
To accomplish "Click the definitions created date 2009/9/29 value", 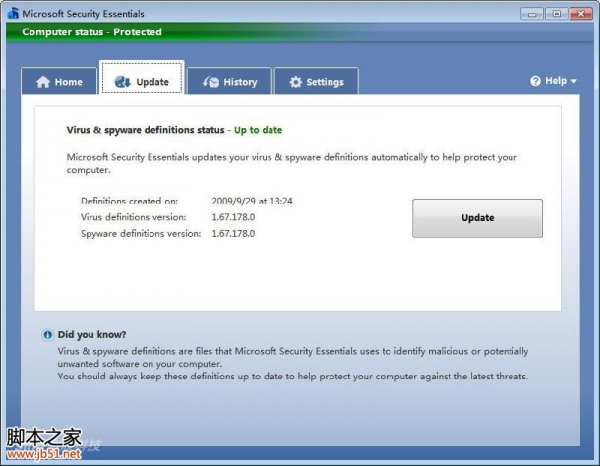I will [252, 201].
